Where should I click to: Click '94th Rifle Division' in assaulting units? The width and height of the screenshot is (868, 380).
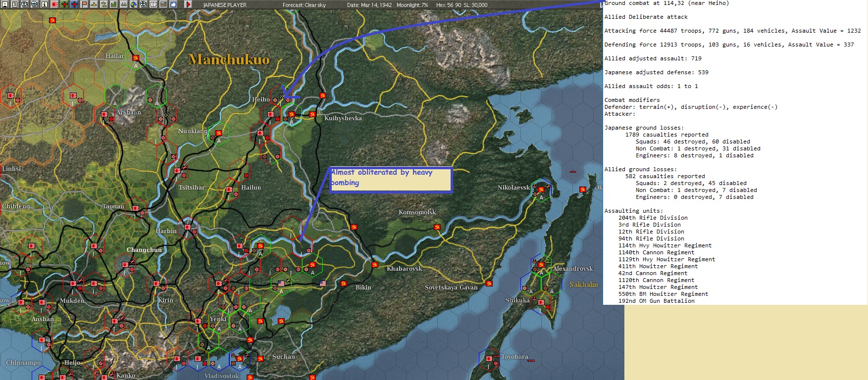click(651, 238)
